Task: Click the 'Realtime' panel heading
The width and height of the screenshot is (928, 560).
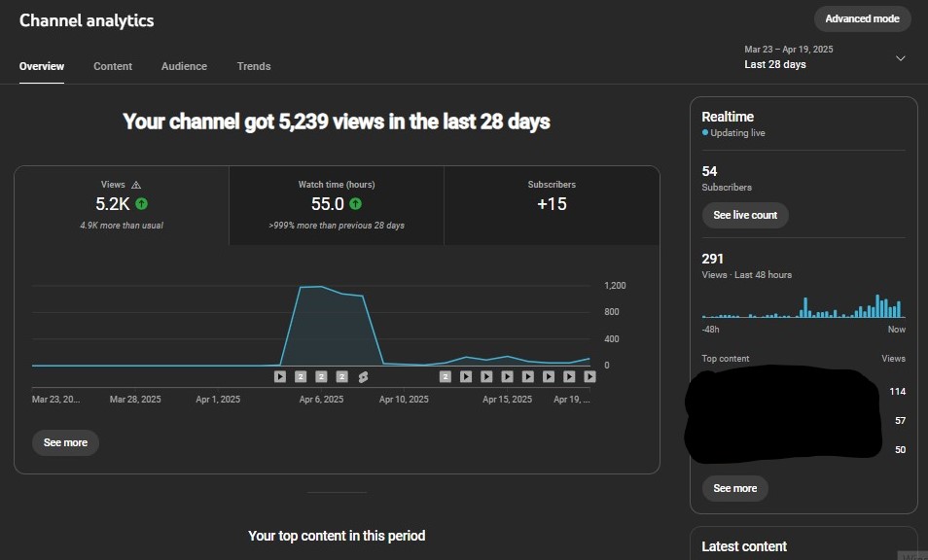Action: click(x=728, y=117)
